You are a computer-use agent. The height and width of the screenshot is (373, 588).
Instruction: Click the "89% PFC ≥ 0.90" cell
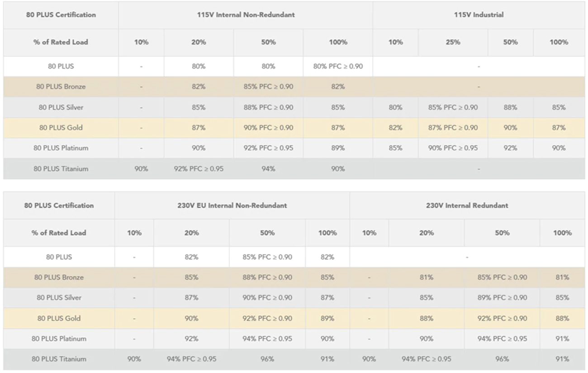[502, 298]
